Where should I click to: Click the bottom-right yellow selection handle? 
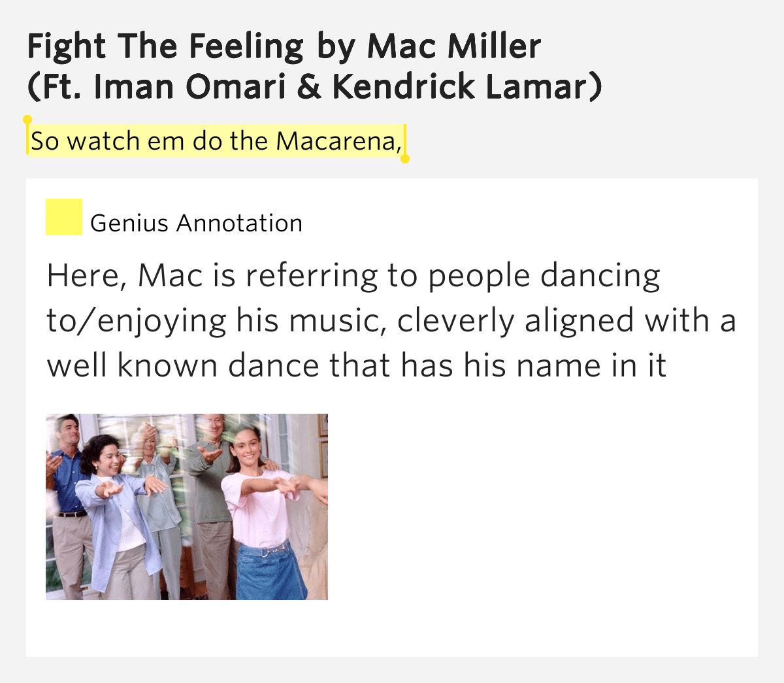(405, 159)
